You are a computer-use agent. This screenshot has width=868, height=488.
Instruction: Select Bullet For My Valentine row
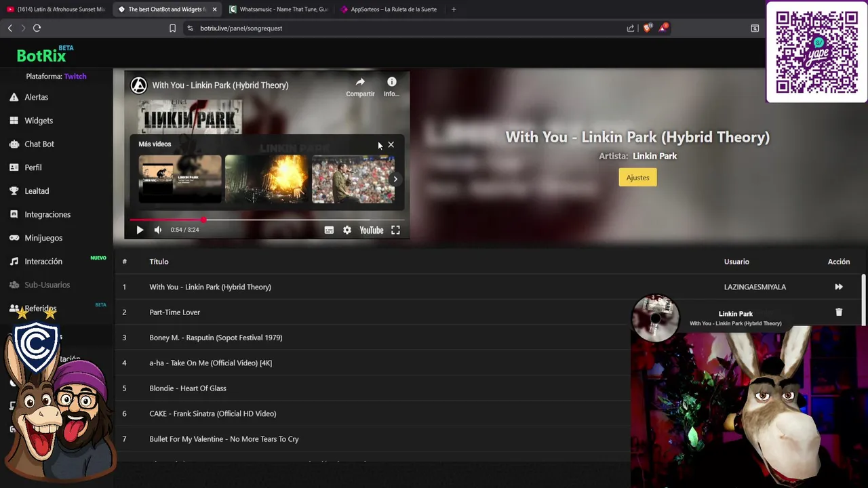372,439
